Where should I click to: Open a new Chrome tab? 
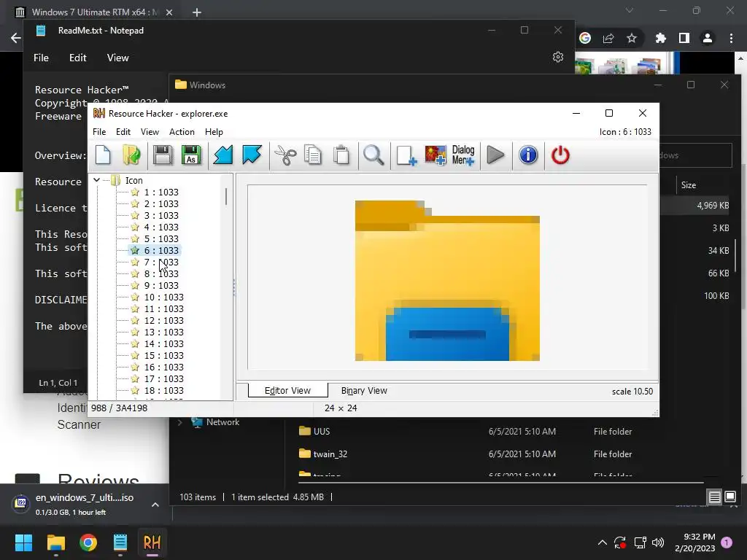[x=197, y=12]
